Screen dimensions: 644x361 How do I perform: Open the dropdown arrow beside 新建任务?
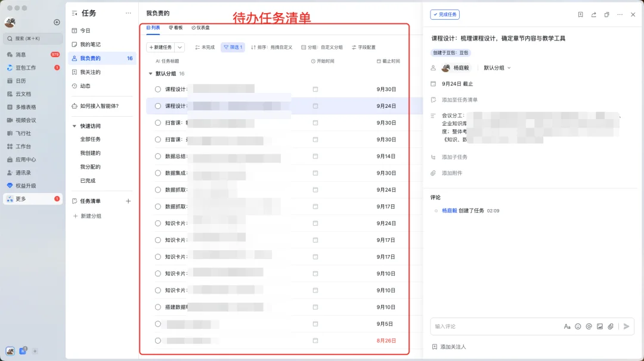click(179, 47)
